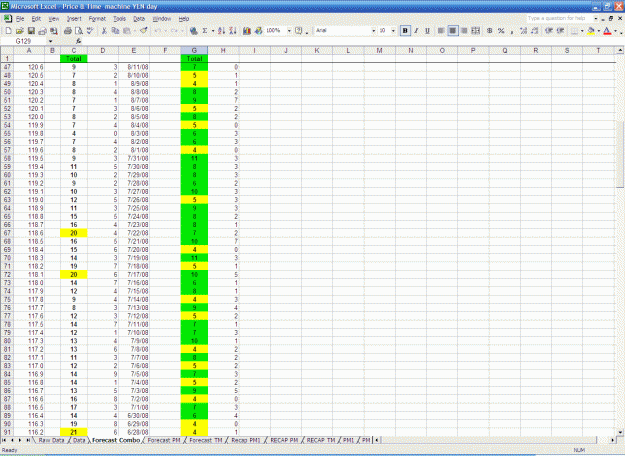The image size is (625, 456).
Task: Apply Comma style formatting
Action: [x=512, y=31]
